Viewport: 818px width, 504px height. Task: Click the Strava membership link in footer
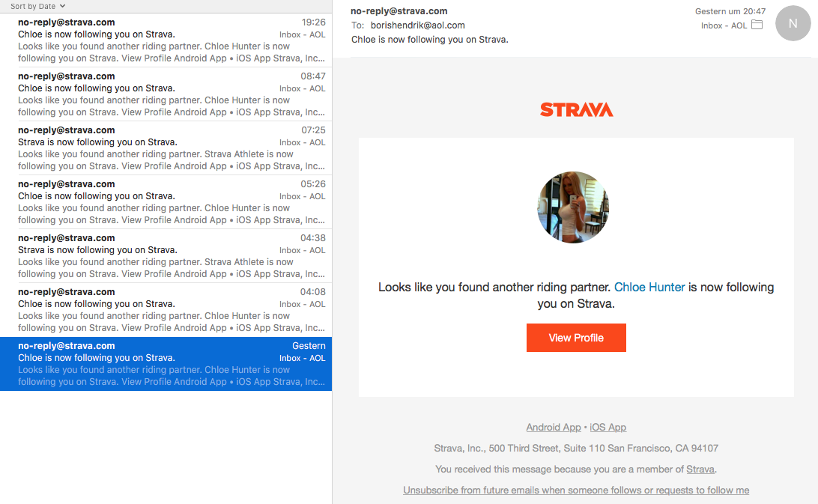coord(700,469)
